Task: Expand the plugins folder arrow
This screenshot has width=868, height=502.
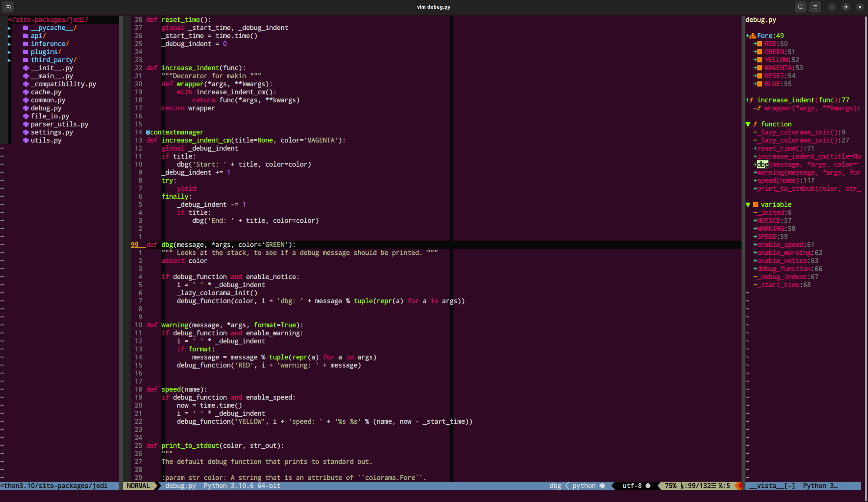Action: 9,52
